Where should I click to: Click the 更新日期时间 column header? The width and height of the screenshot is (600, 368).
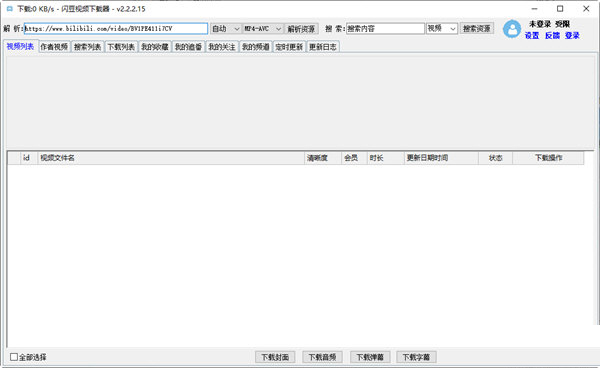pyautogui.click(x=441, y=158)
